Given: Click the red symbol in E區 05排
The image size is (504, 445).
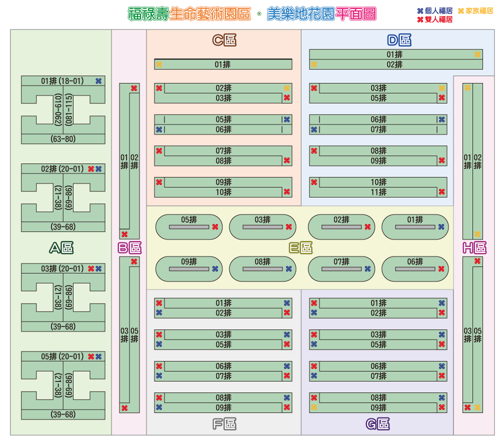Looking at the screenshot, I should 215,226.
